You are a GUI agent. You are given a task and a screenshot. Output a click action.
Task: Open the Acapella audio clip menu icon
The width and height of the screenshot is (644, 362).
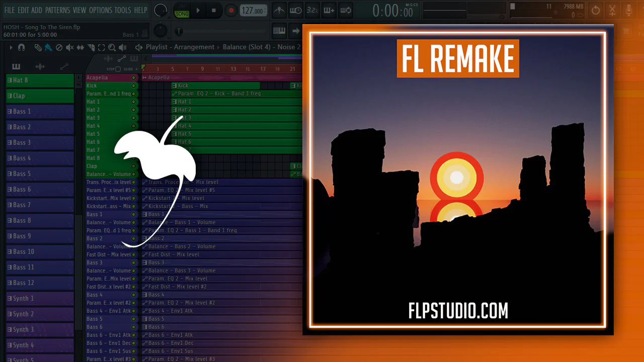[x=145, y=78]
